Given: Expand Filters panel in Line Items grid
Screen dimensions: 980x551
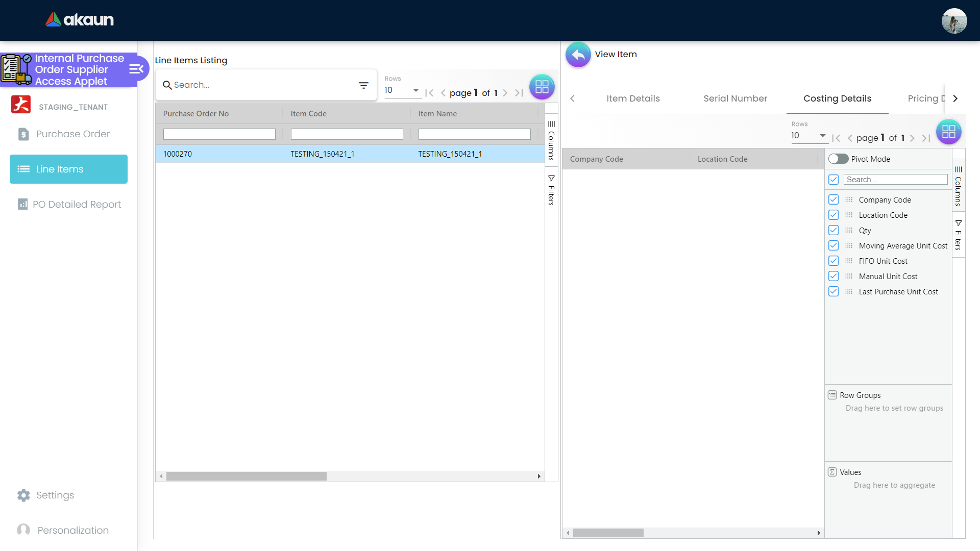Looking at the screenshot, I should (551, 190).
